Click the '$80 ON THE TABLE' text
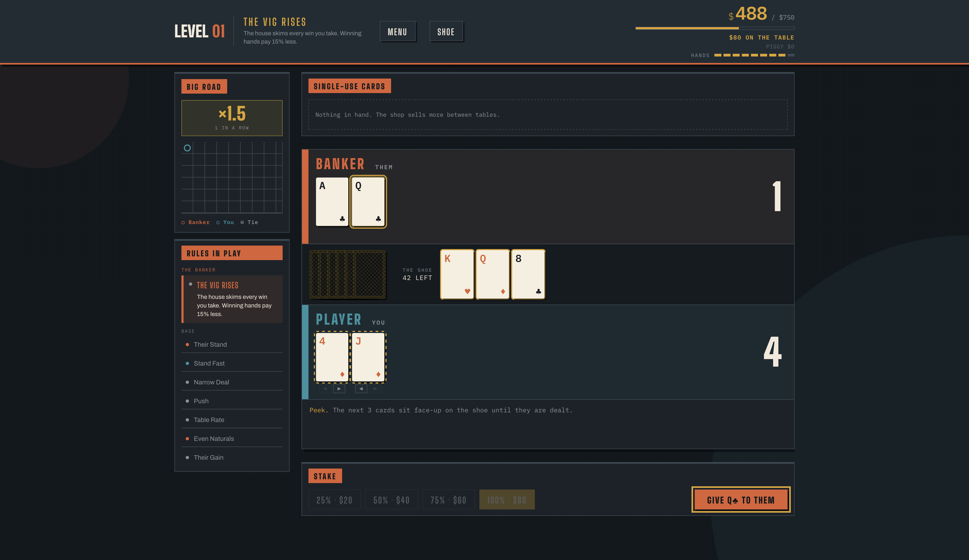Image resolution: width=969 pixels, height=560 pixels. click(761, 37)
